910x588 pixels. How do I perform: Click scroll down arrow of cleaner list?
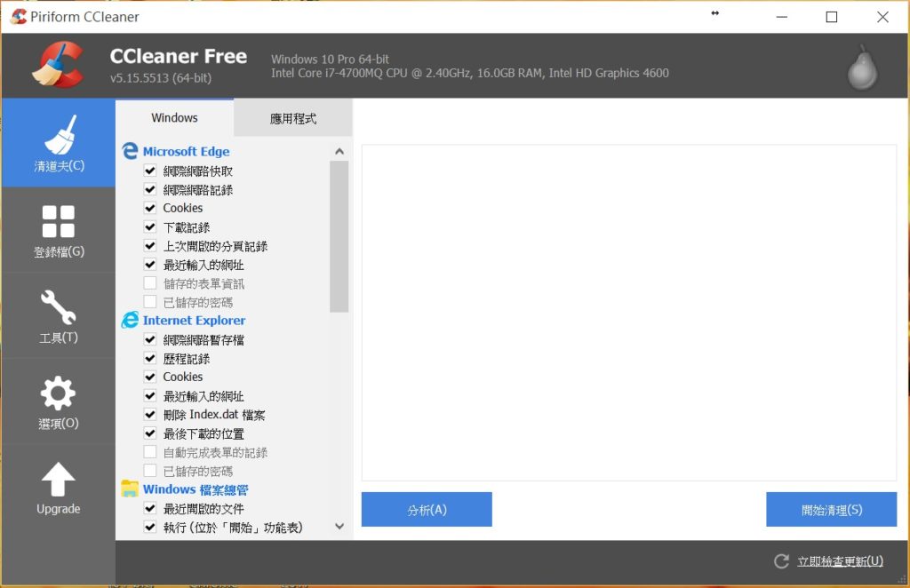(x=339, y=527)
